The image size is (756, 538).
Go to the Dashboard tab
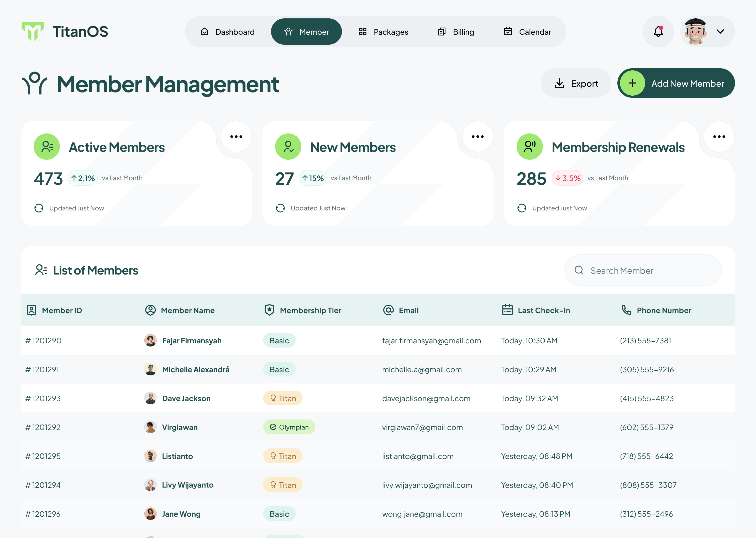(228, 32)
